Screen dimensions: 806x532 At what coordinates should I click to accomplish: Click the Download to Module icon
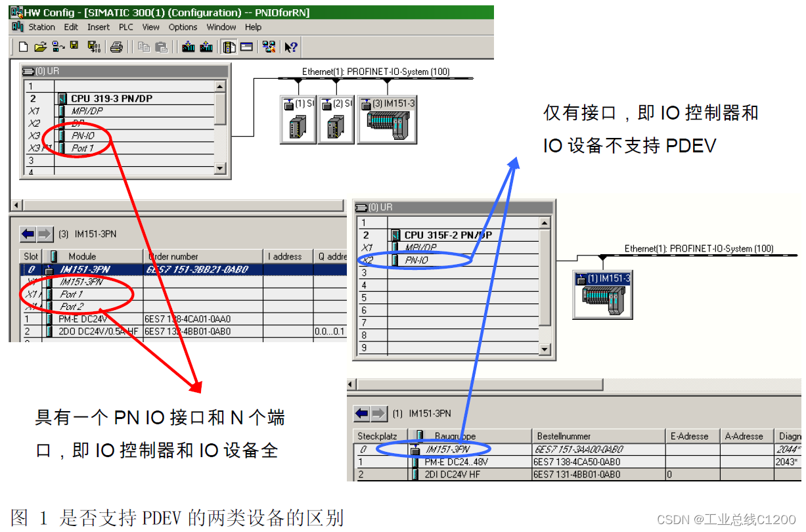[189, 47]
